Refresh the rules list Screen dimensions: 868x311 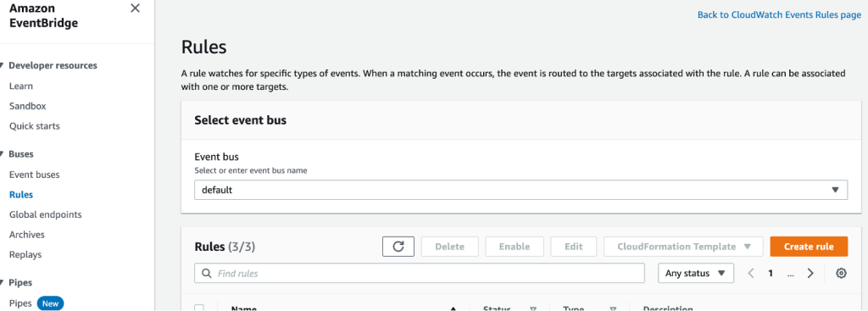[x=398, y=247]
